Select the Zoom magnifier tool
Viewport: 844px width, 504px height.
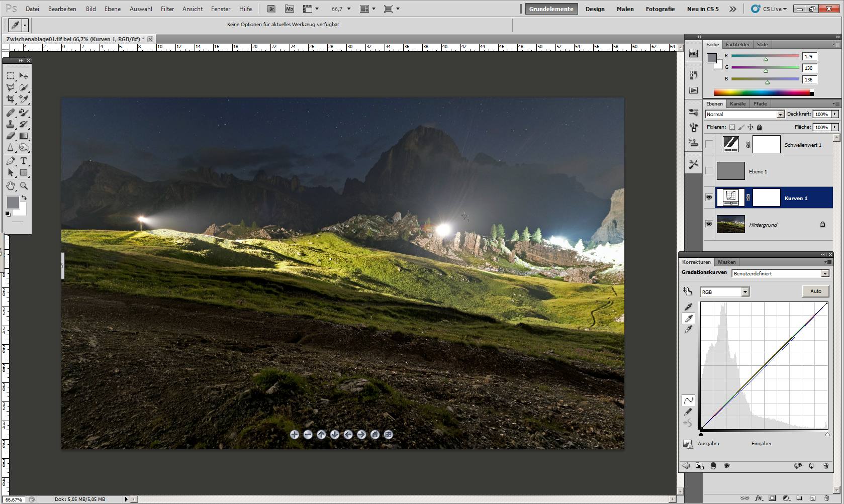coord(24,186)
